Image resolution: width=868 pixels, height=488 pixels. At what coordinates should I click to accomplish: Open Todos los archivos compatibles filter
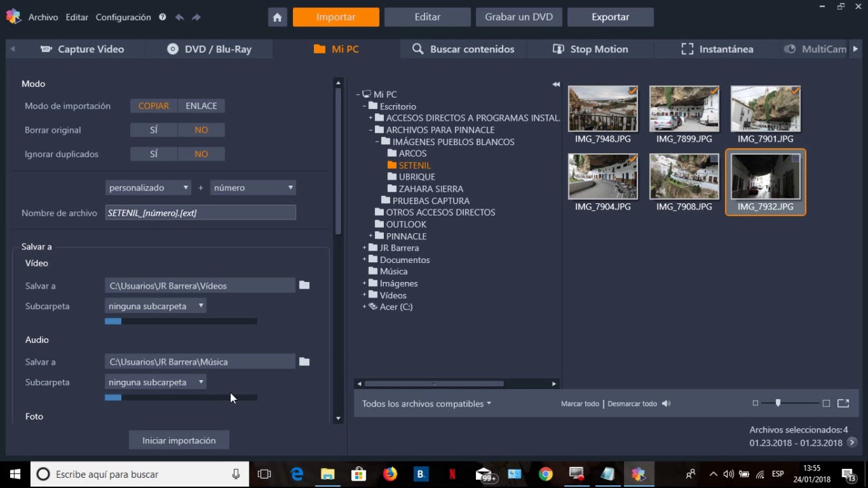coord(426,403)
